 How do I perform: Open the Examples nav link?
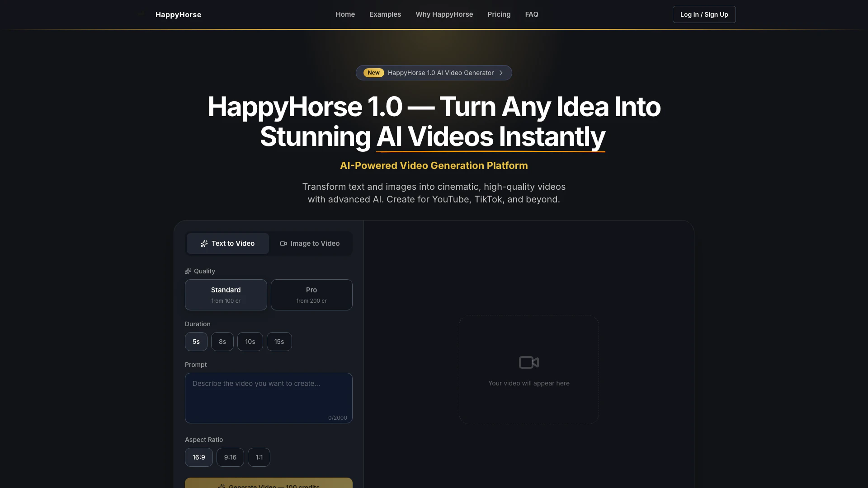click(x=385, y=14)
